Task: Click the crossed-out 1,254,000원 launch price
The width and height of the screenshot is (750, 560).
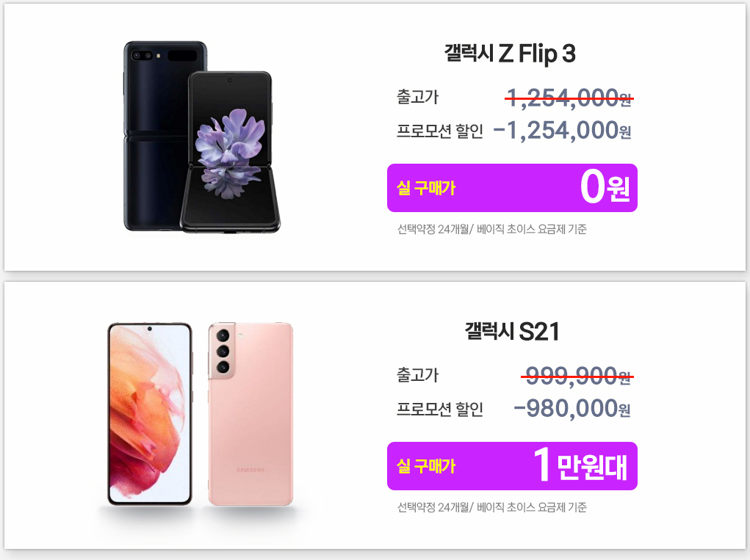Action: pyautogui.click(x=569, y=98)
